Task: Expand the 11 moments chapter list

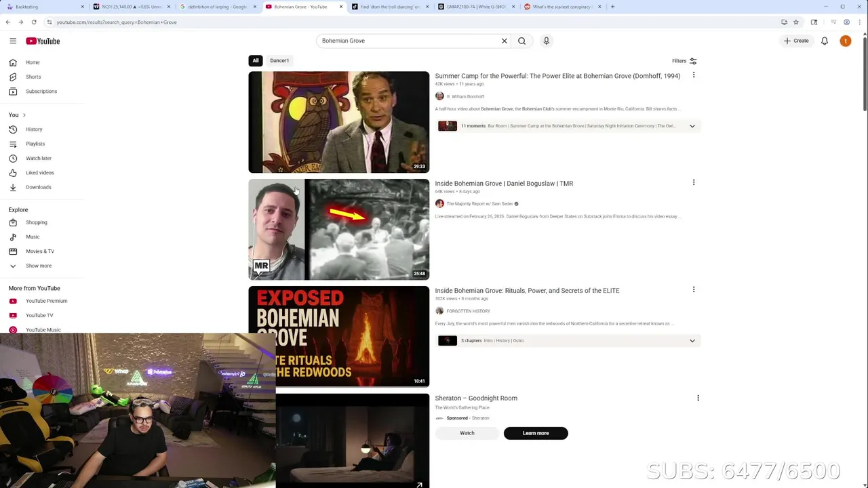Action: pos(692,126)
